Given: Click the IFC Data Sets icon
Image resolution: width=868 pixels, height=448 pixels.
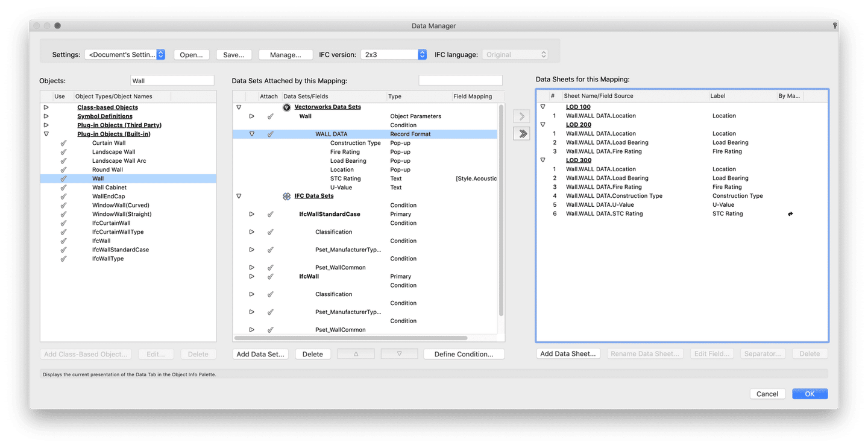Looking at the screenshot, I should (287, 196).
